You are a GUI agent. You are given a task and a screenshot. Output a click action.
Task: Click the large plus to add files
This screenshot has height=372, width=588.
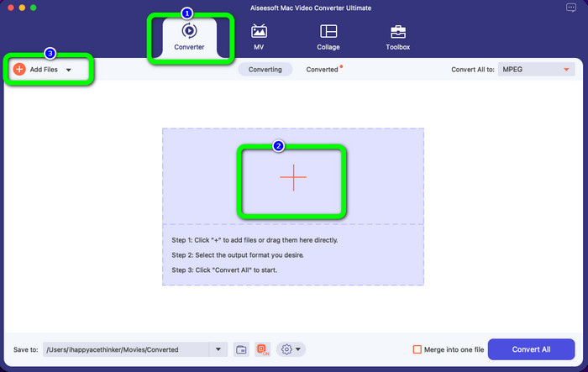tap(293, 177)
